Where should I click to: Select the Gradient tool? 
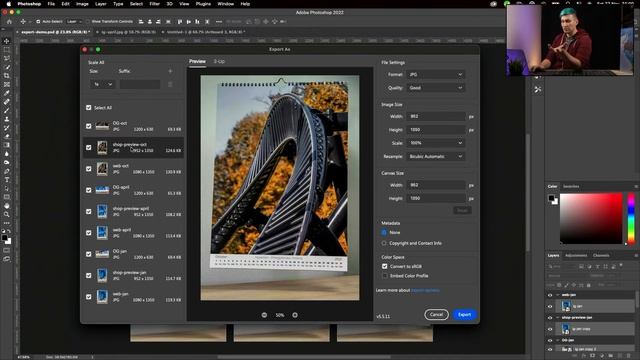click(x=7, y=145)
